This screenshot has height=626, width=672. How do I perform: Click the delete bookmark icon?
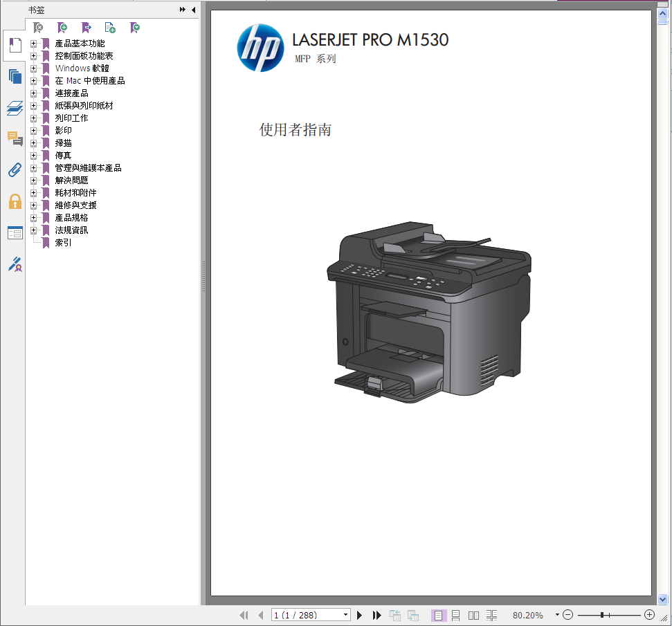pos(38,28)
